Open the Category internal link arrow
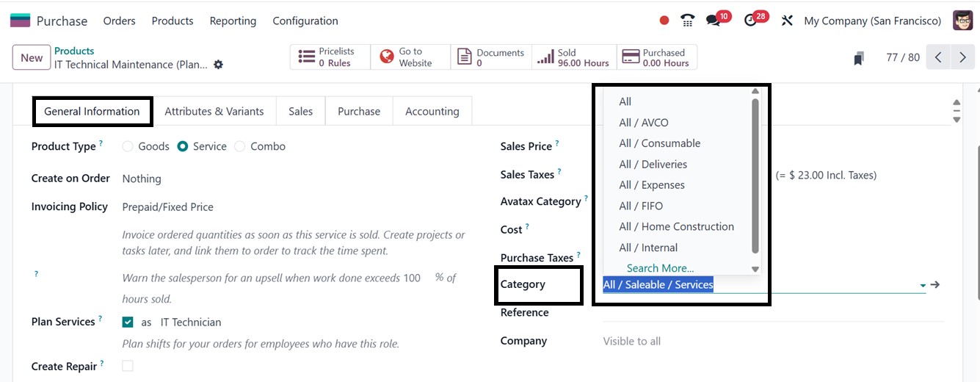980x382 pixels. [935, 285]
